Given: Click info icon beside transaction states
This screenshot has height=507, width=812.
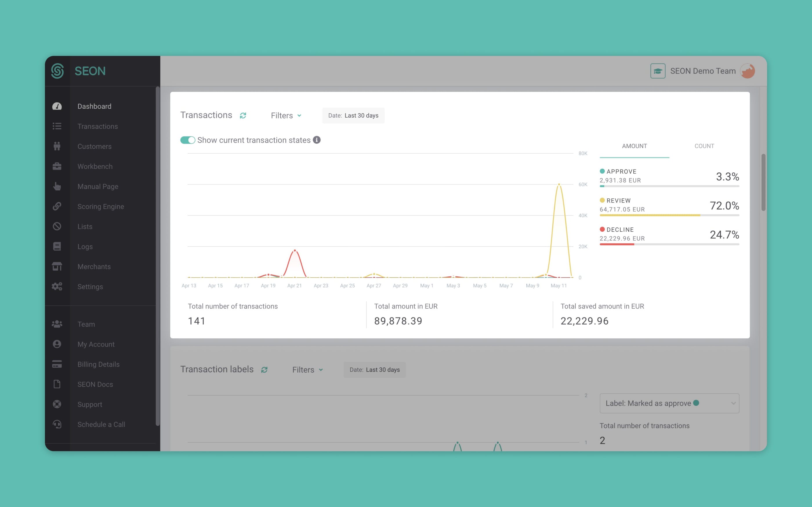Looking at the screenshot, I should [317, 140].
